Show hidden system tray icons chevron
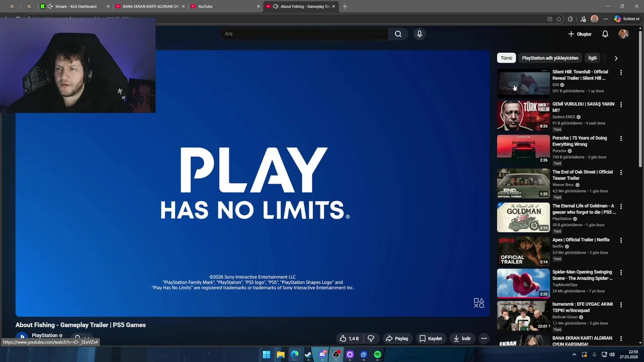This screenshot has width=644, height=362. pos(574,354)
